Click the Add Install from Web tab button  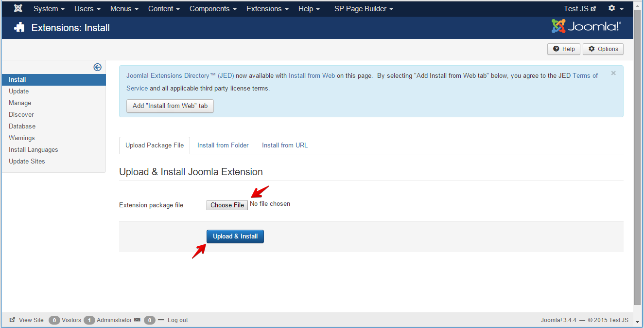point(170,106)
